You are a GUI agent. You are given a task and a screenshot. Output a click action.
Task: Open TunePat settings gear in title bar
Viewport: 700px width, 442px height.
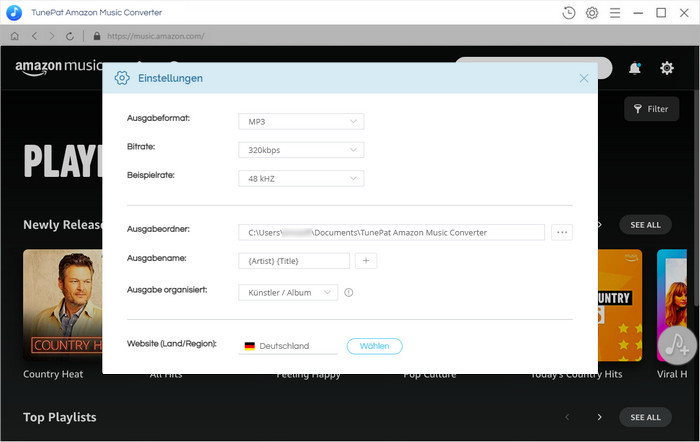click(592, 13)
